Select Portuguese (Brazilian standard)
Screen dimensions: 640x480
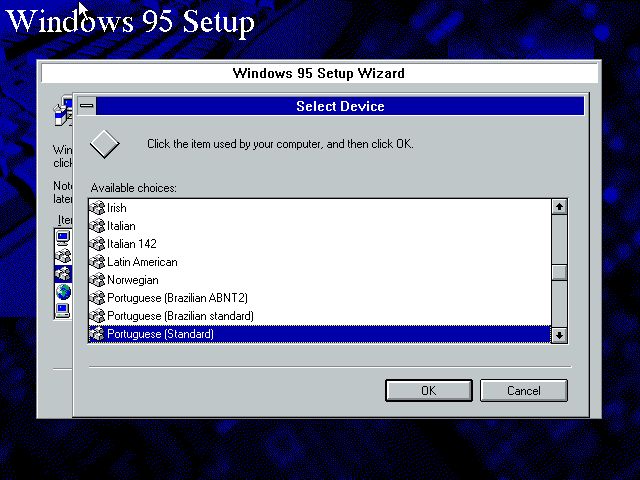[320, 316]
